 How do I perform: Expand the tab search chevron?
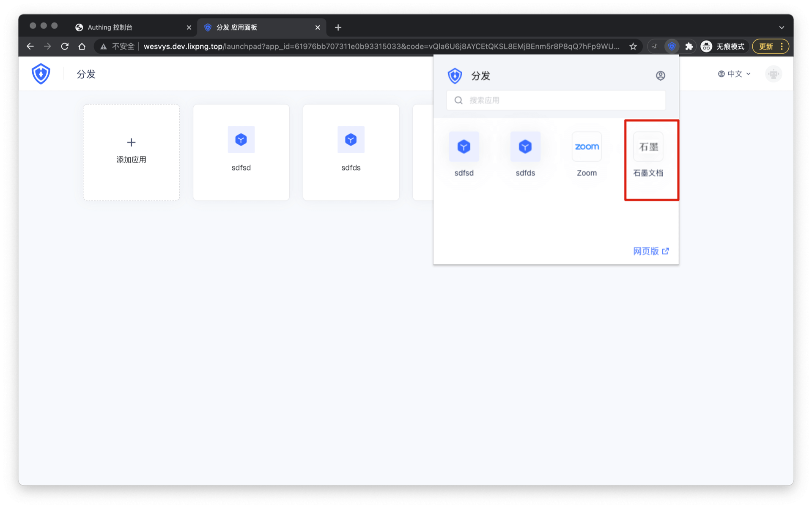tap(782, 28)
